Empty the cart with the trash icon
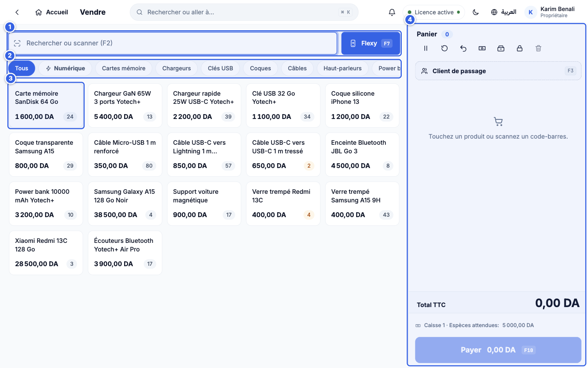Screen dimensions: 588x368 click(x=538, y=48)
